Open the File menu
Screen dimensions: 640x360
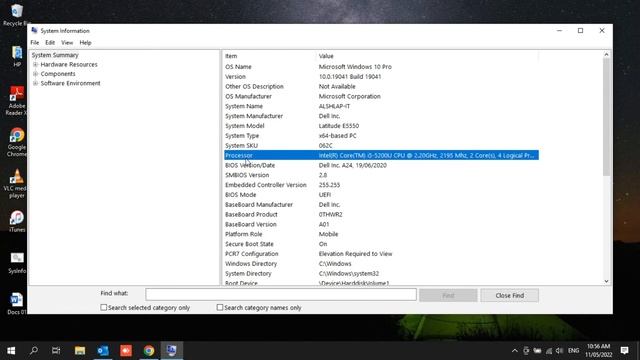tap(35, 42)
